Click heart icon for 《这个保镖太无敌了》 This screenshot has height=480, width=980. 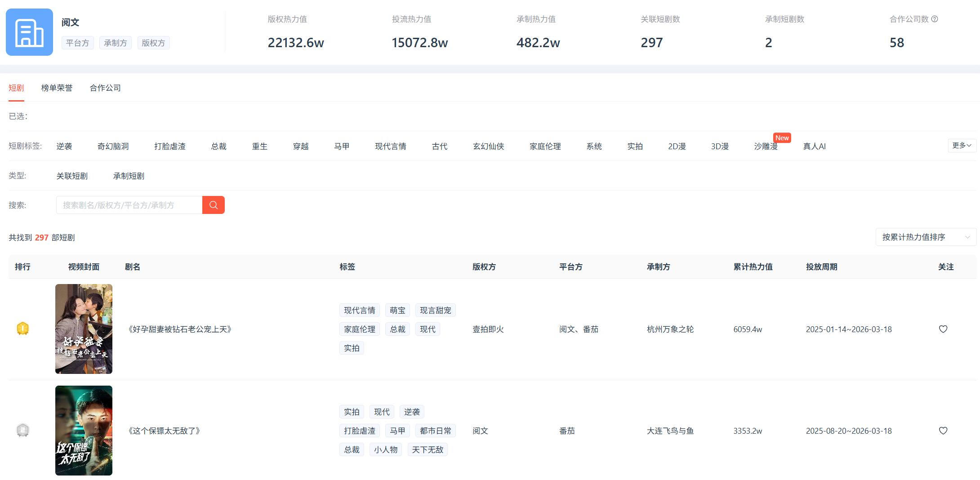943,431
